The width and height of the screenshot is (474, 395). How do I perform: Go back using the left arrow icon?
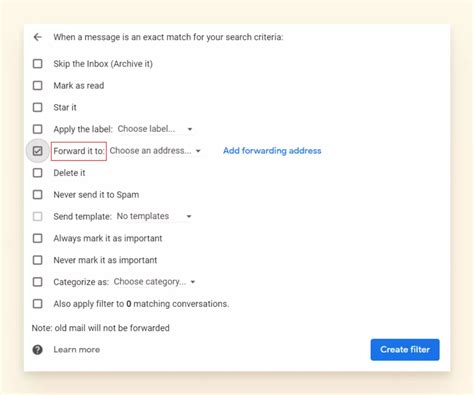click(x=37, y=37)
